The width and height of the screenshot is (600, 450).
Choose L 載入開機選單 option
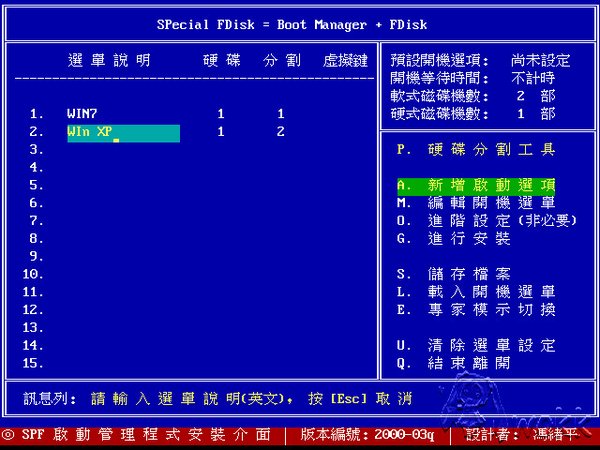[x=476, y=292]
